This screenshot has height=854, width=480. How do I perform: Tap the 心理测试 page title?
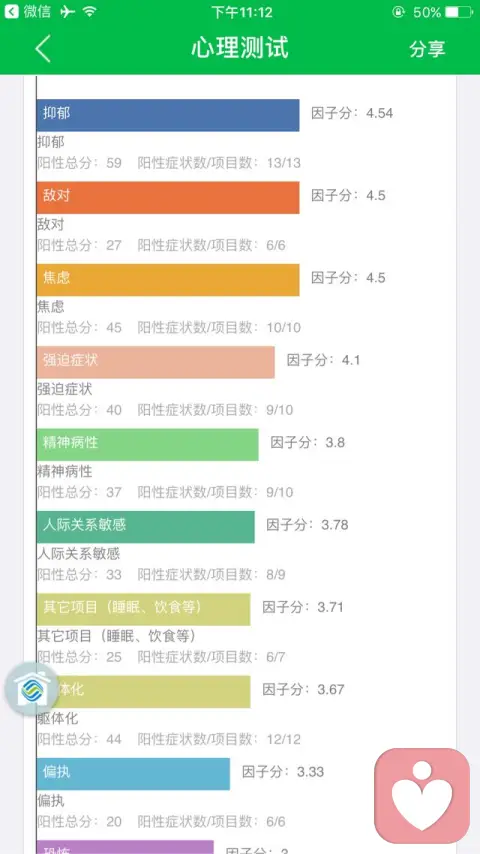point(240,48)
